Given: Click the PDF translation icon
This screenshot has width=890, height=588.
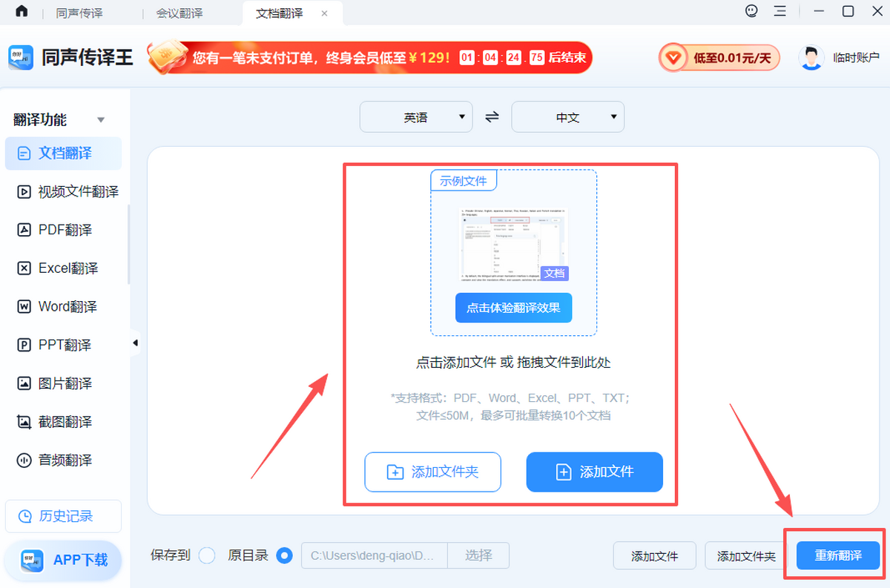Looking at the screenshot, I should click(x=24, y=230).
